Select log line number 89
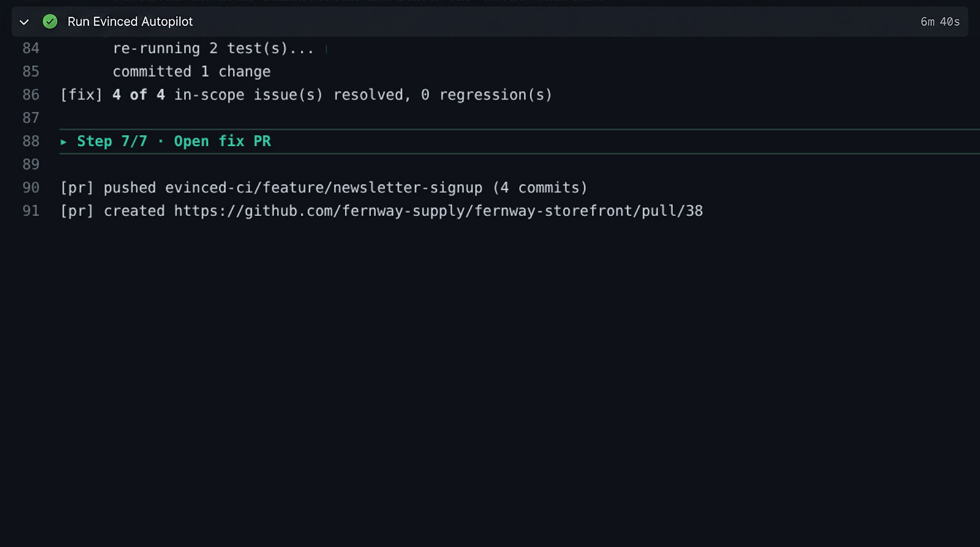Screen dimensions: 980x547 tap(31, 165)
